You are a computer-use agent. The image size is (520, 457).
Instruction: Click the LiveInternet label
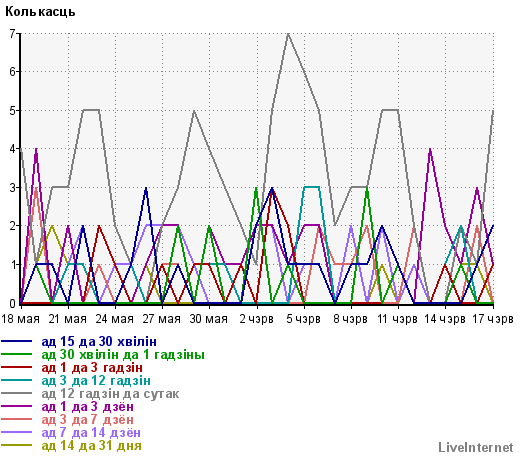coord(476,447)
